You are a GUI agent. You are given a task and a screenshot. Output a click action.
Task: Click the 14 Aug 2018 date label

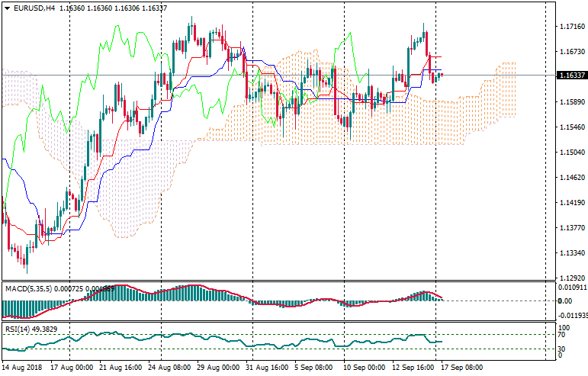pyautogui.click(x=23, y=367)
